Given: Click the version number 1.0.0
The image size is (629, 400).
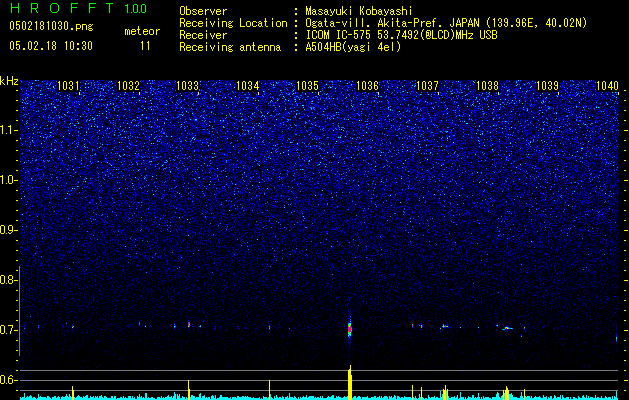Looking at the screenshot, I should click(x=136, y=9).
